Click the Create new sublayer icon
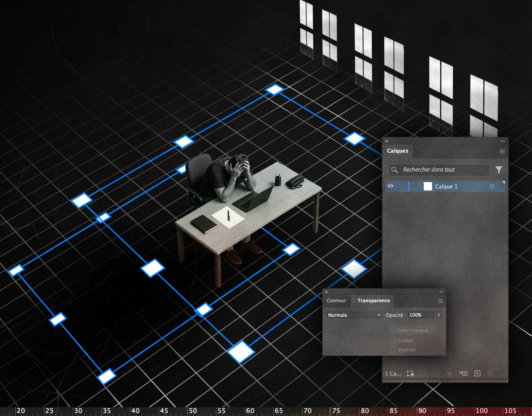The image size is (532, 416). (x=463, y=373)
